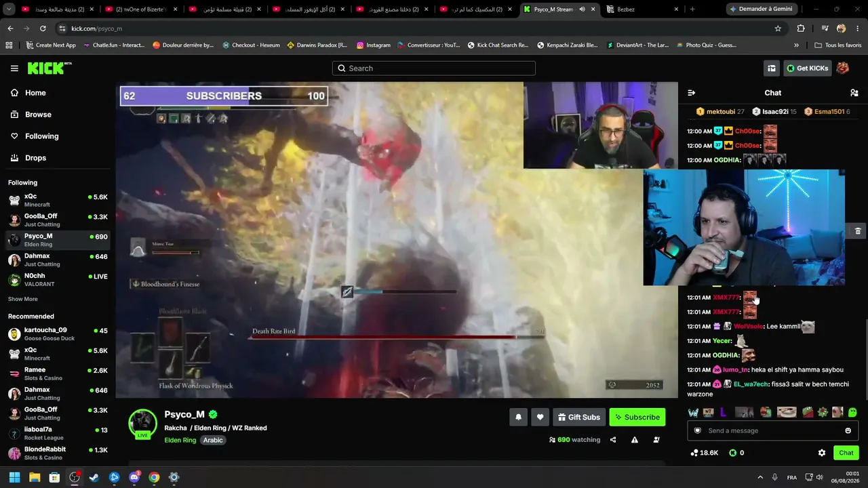Screen dimensions: 868x488
Task: Open the chat users list icon
Action: coord(854,93)
